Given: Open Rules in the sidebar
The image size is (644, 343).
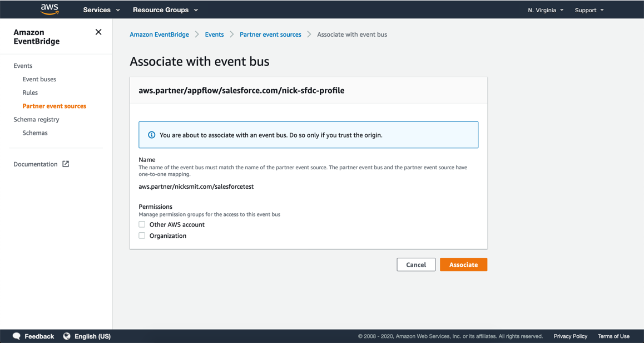Looking at the screenshot, I should click(30, 92).
